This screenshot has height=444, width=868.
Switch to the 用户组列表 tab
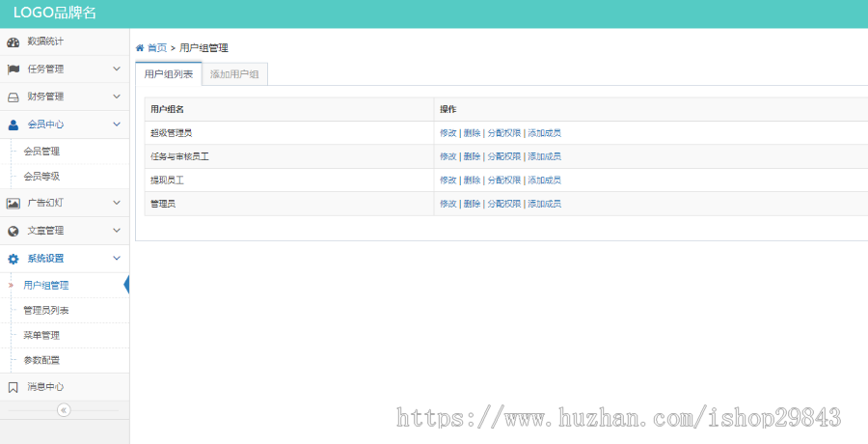(168, 74)
